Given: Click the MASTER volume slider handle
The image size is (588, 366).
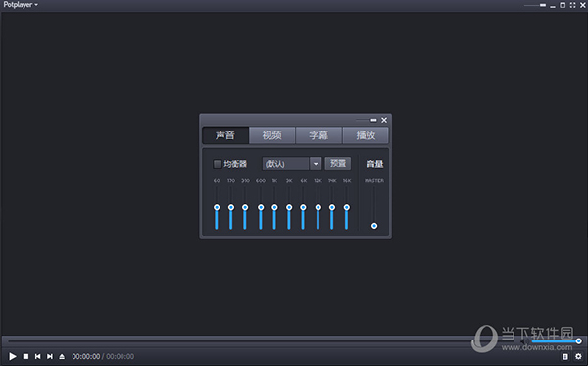Looking at the screenshot, I should point(374,226).
